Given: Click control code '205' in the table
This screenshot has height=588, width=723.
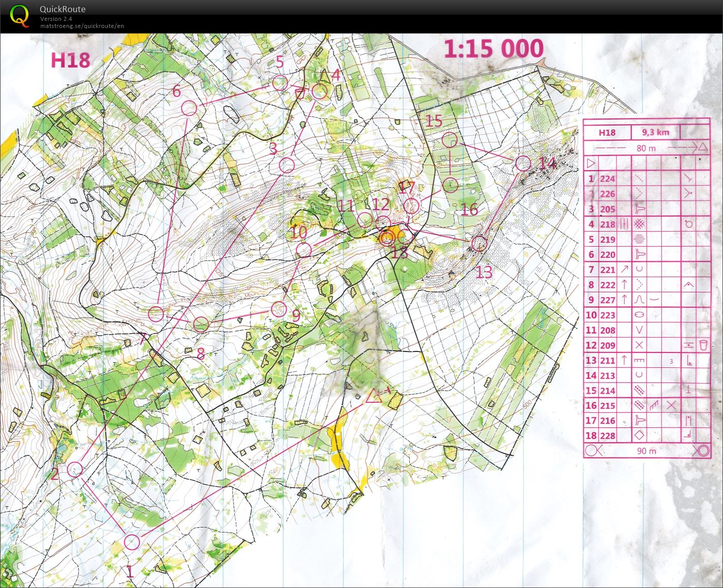Looking at the screenshot, I should [x=608, y=209].
